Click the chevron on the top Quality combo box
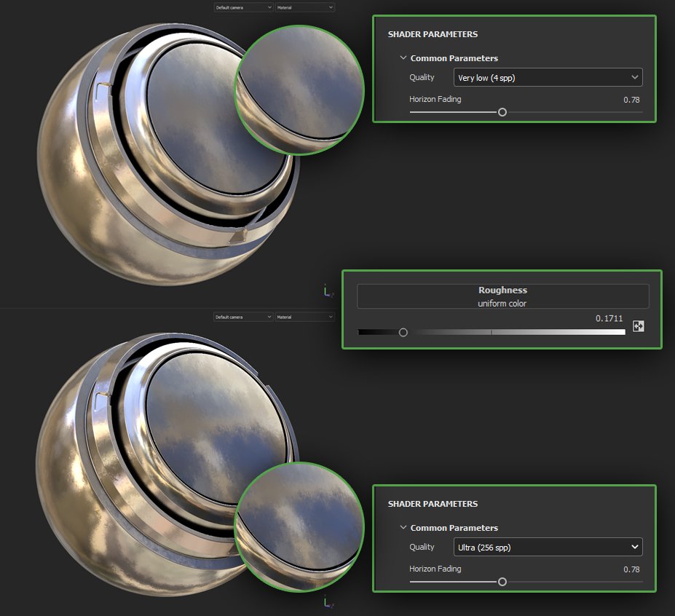The image size is (675, 616). [636, 77]
